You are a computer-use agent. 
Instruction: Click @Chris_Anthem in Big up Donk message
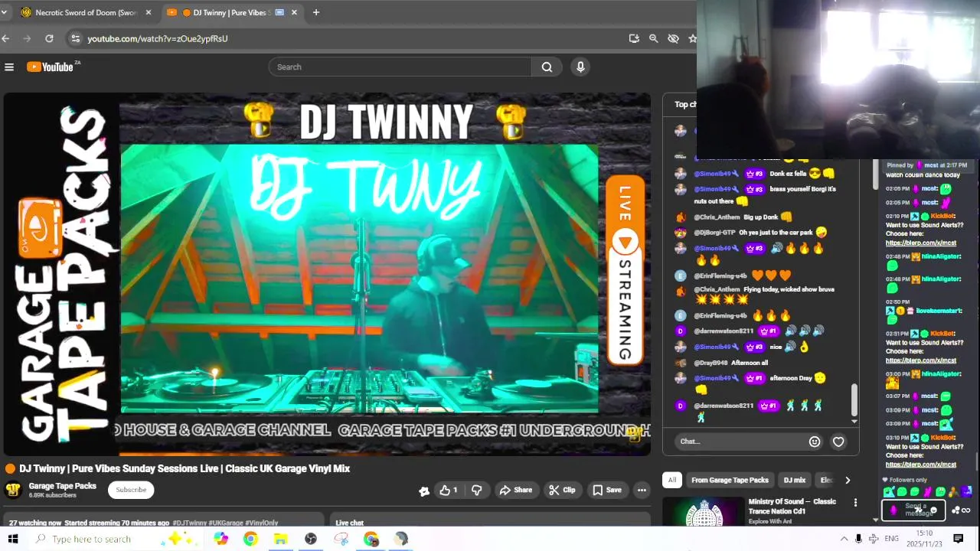tap(717, 217)
